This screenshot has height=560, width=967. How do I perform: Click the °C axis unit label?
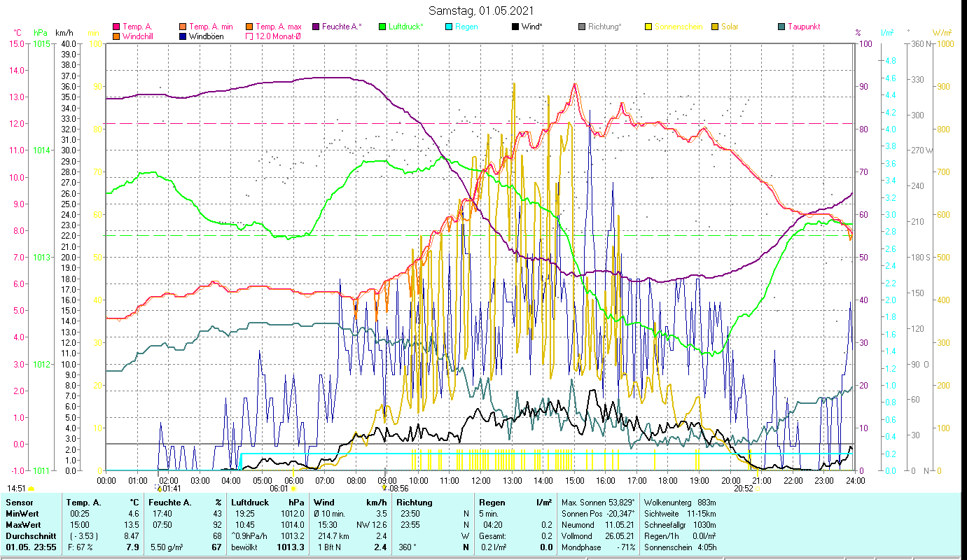point(18,33)
